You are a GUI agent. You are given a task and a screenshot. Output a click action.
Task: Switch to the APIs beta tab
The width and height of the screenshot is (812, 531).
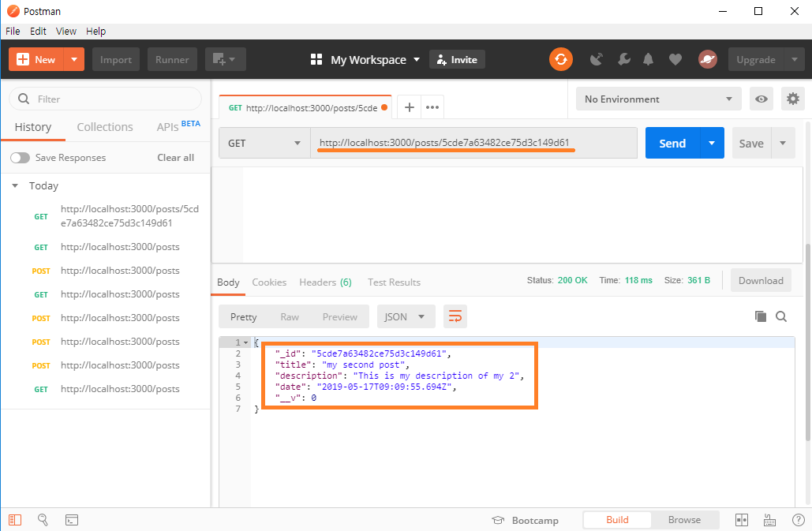[x=178, y=126]
